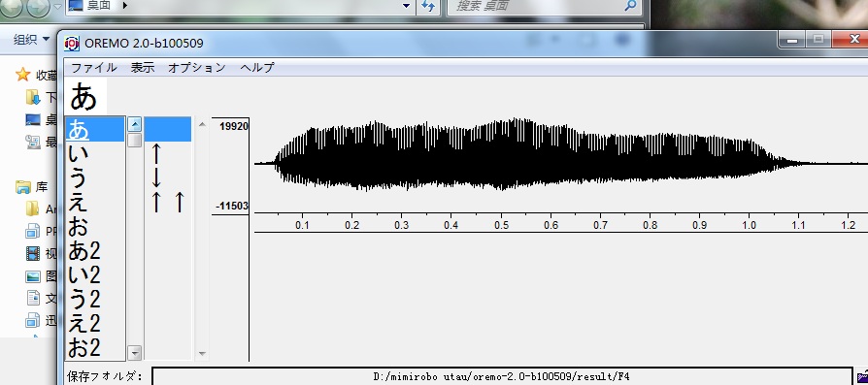Select い2 in the recording list
Viewport: 868px width, 385px height.
pos(94,274)
